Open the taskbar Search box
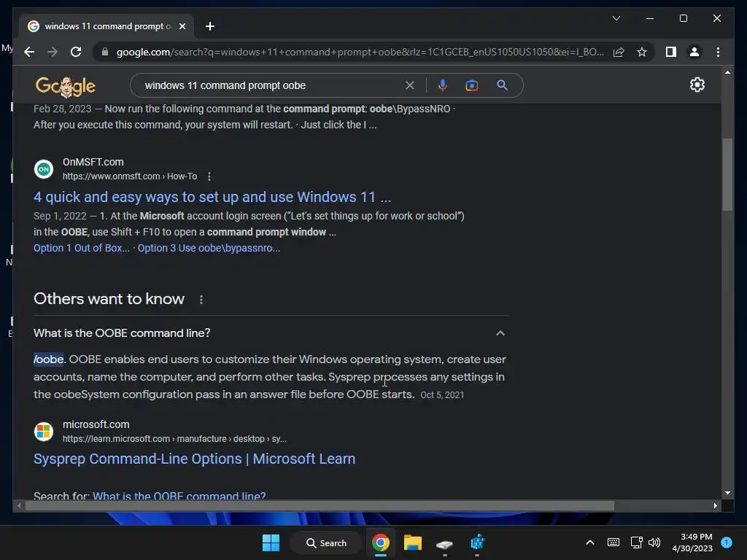The image size is (747, 560). (326, 542)
